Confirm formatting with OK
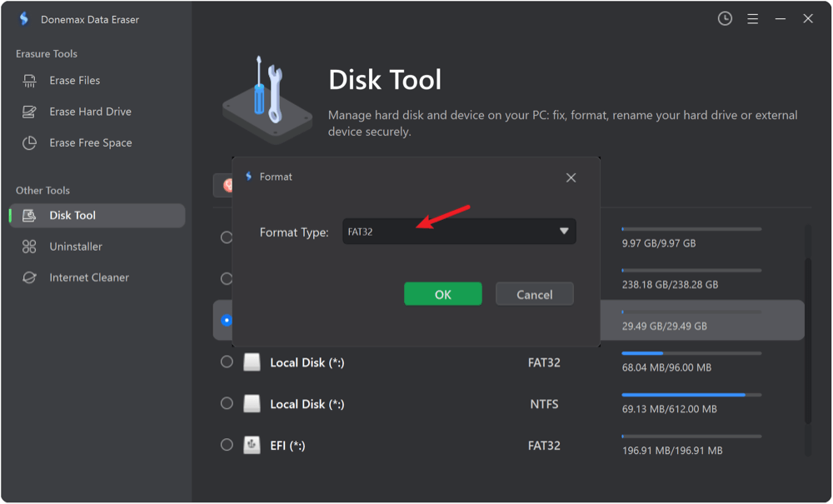The height and width of the screenshot is (504, 833). tap(442, 293)
